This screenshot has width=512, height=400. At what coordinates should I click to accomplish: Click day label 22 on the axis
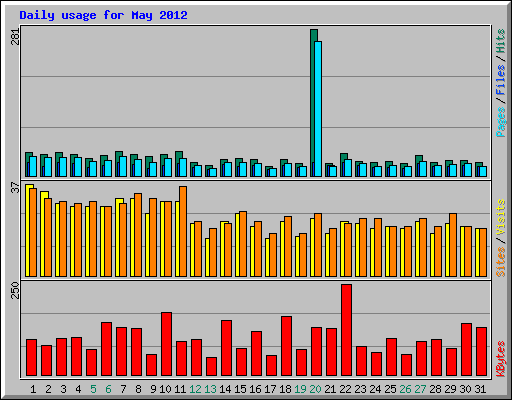tap(345, 389)
